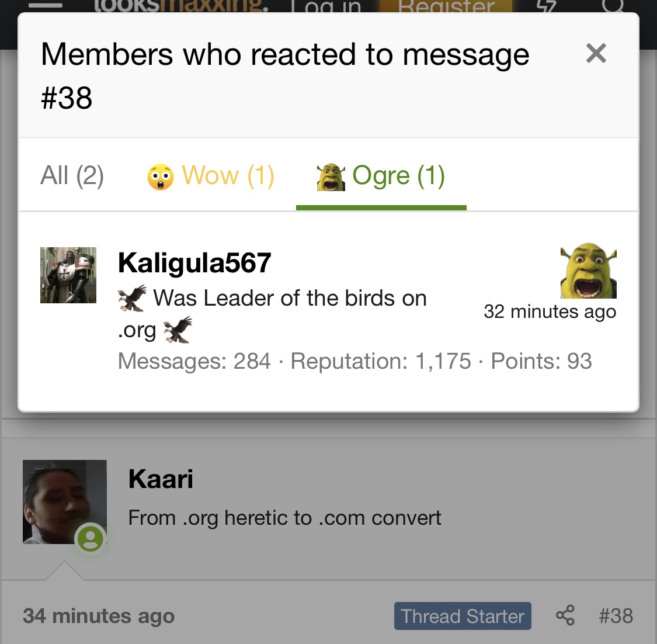Screen dimensions: 657x644
Task: Click the Register button in header
Action: (446, 6)
